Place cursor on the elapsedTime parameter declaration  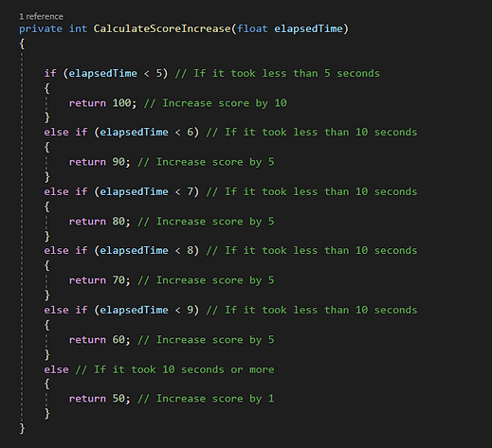click(308, 29)
